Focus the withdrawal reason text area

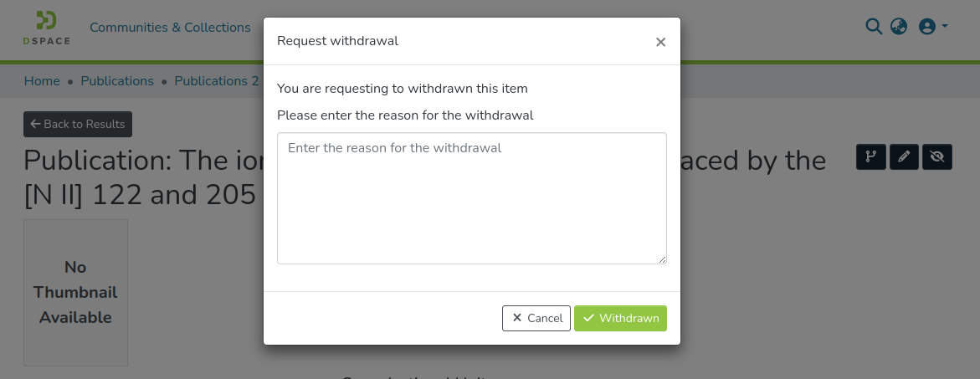[x=471, y=198]
